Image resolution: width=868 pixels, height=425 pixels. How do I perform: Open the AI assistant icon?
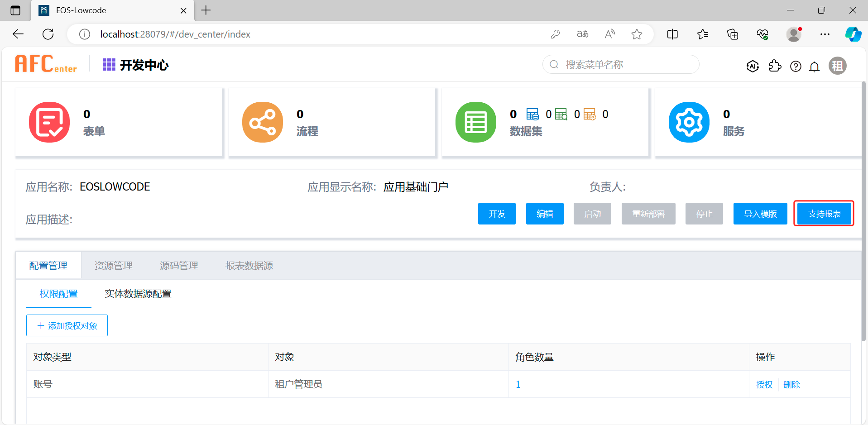[753, 66]
